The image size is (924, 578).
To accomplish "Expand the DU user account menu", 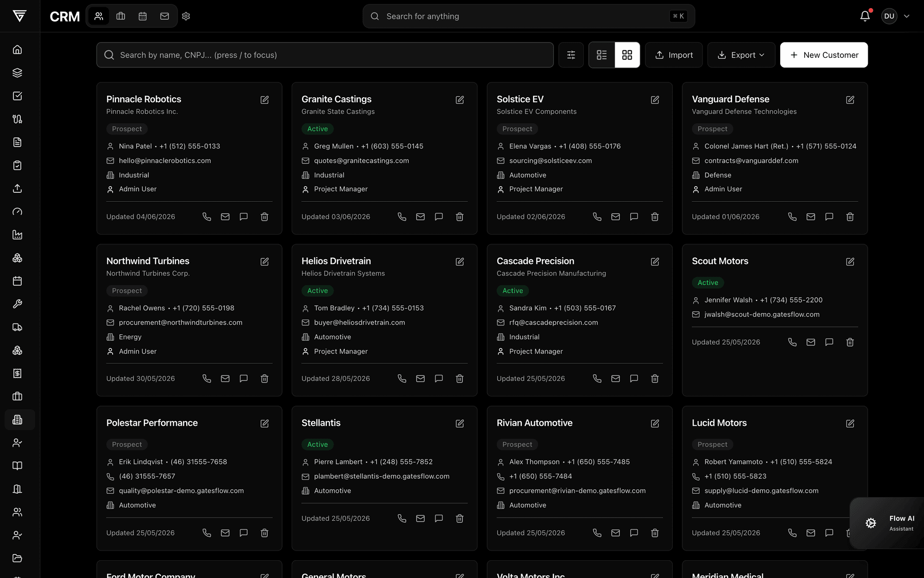I will pos(896,16).
